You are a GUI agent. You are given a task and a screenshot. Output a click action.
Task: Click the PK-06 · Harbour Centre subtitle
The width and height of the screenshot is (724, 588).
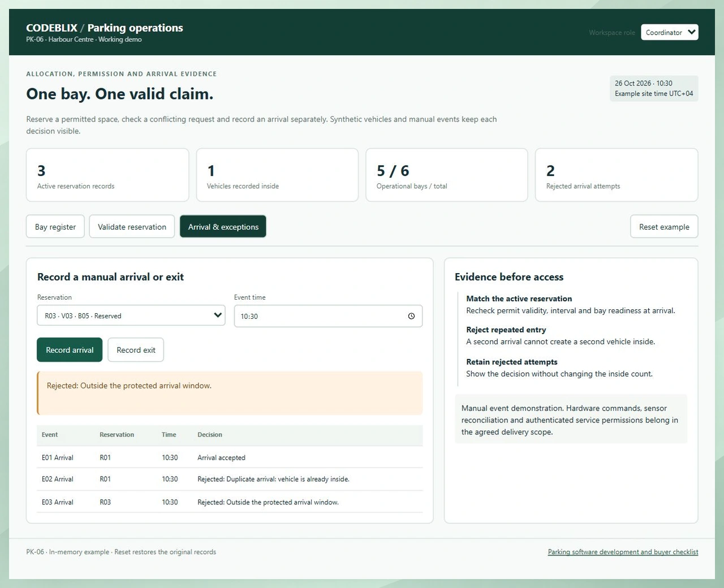[84, 40]
